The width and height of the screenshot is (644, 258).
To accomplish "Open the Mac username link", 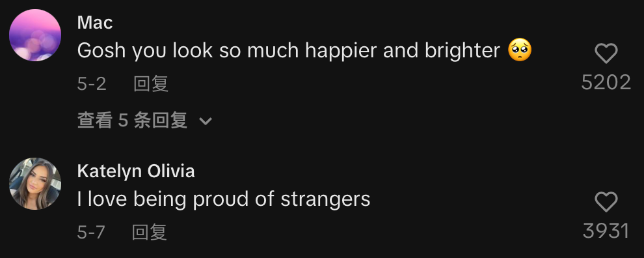I will click(95, 23).
